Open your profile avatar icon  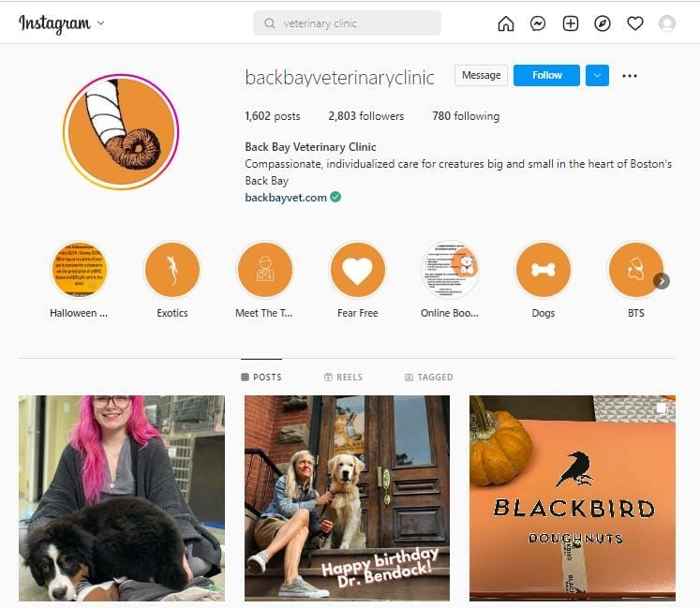pyautogui.click(x=667, y=23)
